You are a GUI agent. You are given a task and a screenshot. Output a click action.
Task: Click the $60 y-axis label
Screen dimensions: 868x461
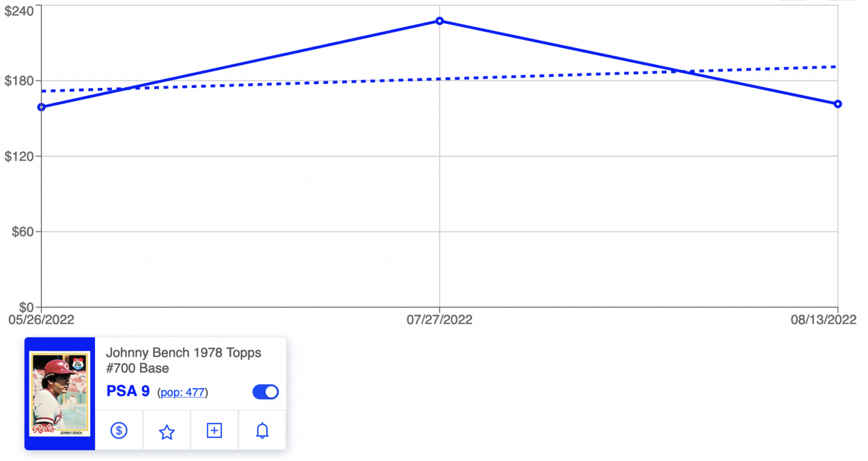tap(22, 232)
